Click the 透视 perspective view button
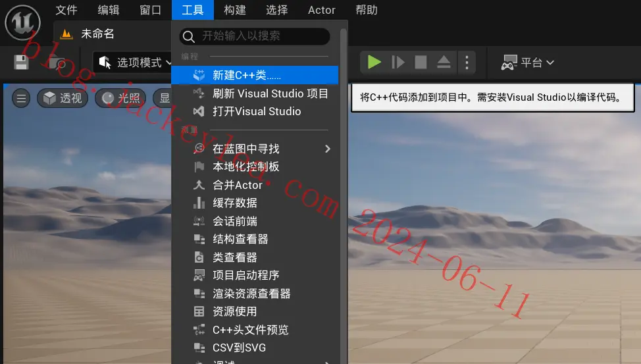Viewport: 641px width, 364px height. point(63,98)
